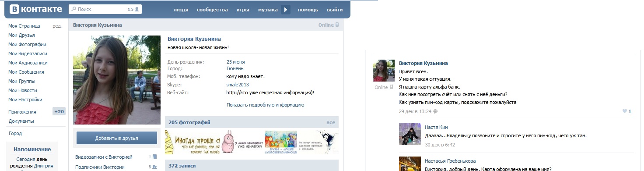The width and height of the screenshot is (644, 171).
Task: Click Настасья Гребенькова's comment avatar
Action: click(410, 164)
